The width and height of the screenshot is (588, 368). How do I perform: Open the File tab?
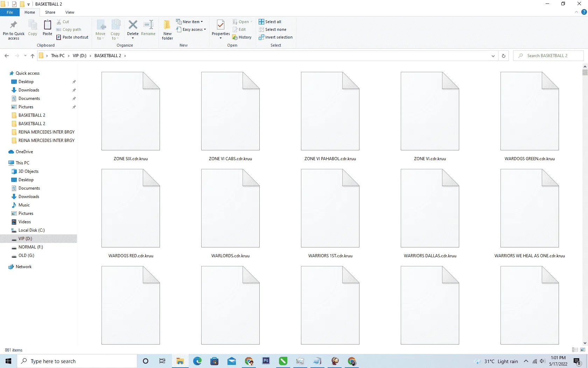[10, 12]
